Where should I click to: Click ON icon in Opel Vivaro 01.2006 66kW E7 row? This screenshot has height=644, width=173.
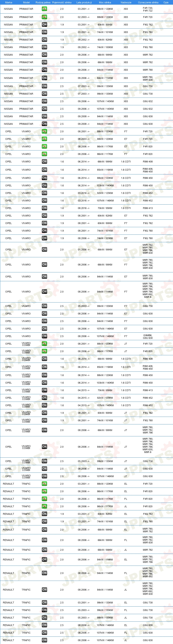click(44, 250)
